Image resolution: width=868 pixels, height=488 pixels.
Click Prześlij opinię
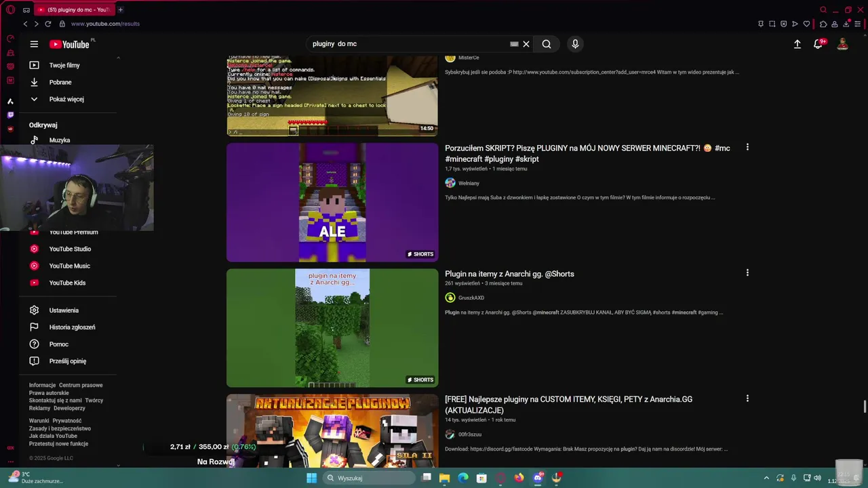click(67, 361)
